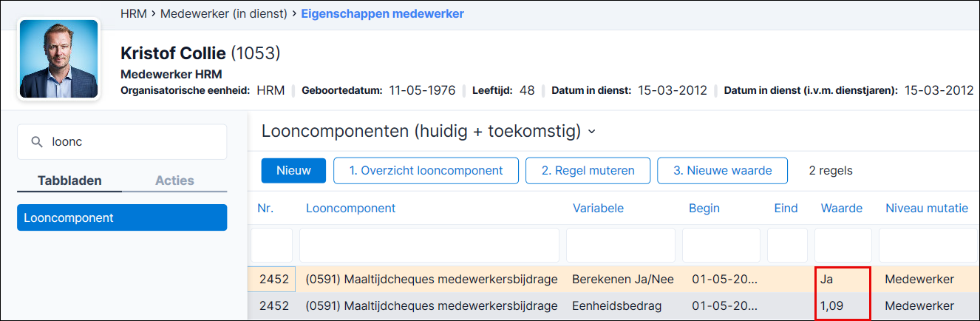Click 3. Nieuwe waarde button
The width and height of the screenshot is (980, 321).
[722, 170]
